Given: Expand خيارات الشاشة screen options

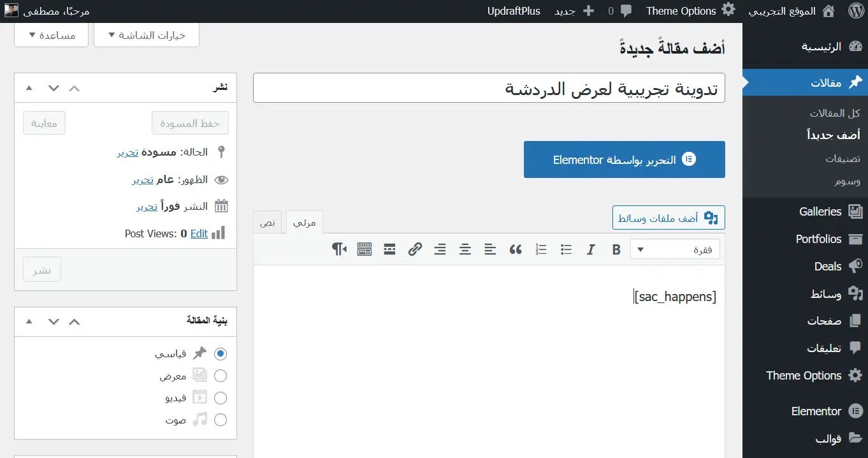Looking at the screenshot, I should point(147,35).
